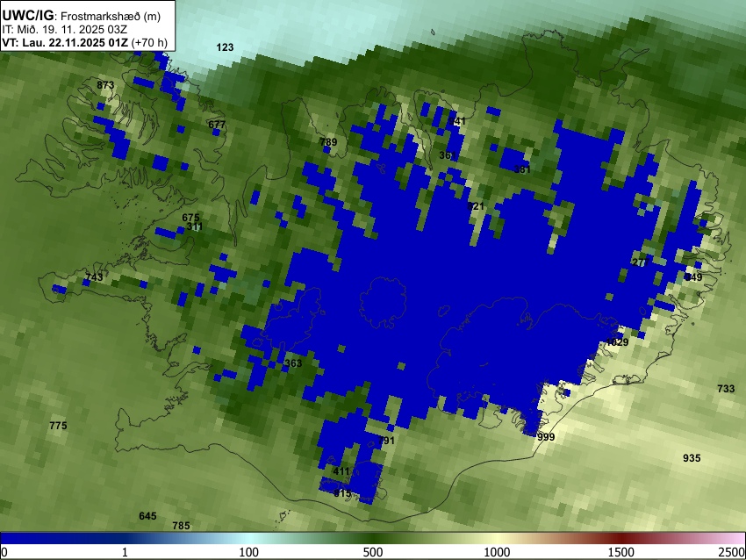Select the 381 map label
The height and width of the screenshot is (560, 746).
[522, 169]
